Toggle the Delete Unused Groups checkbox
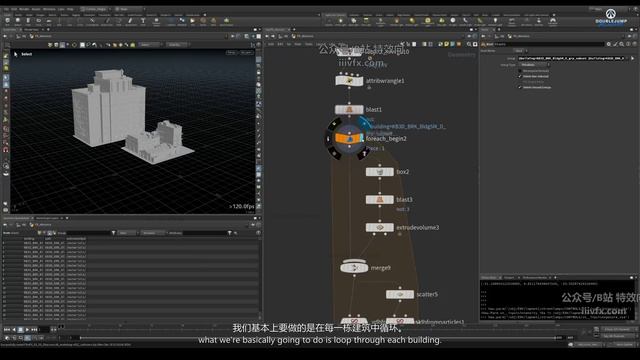 coord(520,87)
